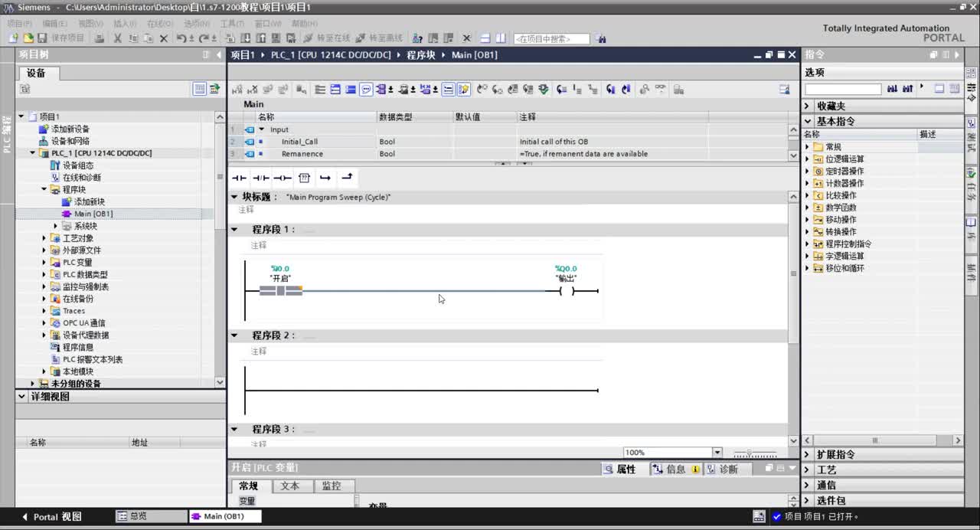The image size is (980, 530).
Task: Switch to Portal view (Portal 视图)
Action: point(52,516)
